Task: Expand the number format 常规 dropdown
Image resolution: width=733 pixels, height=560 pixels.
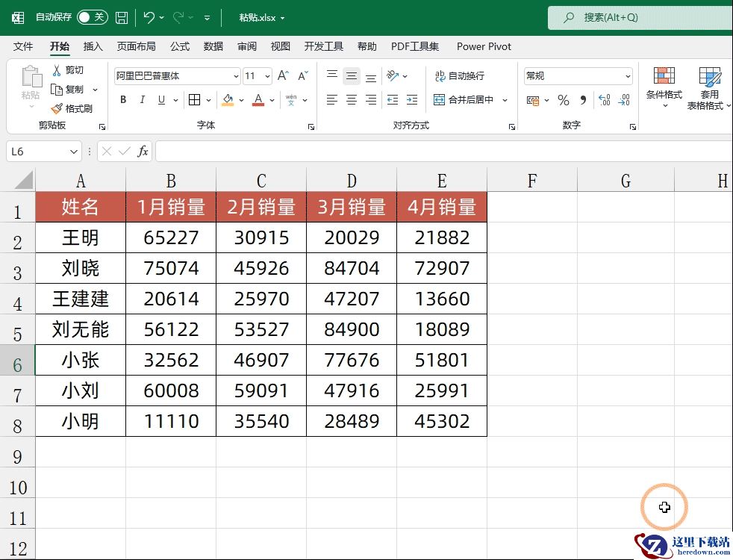Action: 628,75
